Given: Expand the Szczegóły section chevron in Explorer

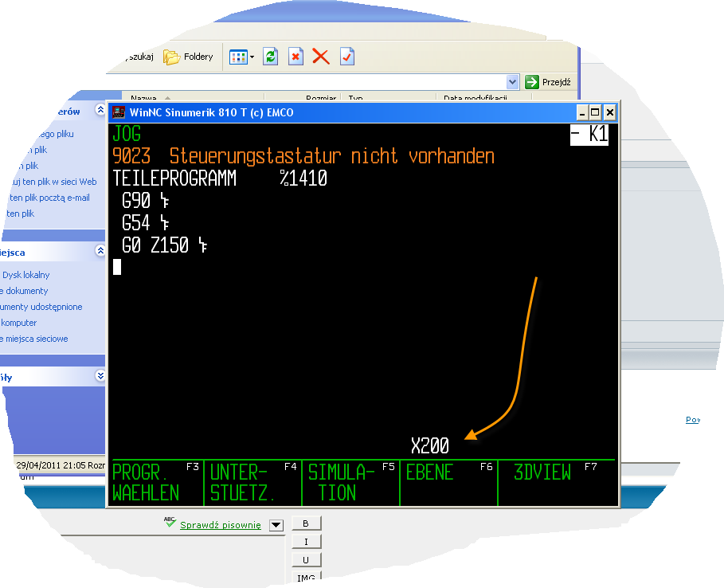Looking at the screenshot, I should [x=100, y=375].
